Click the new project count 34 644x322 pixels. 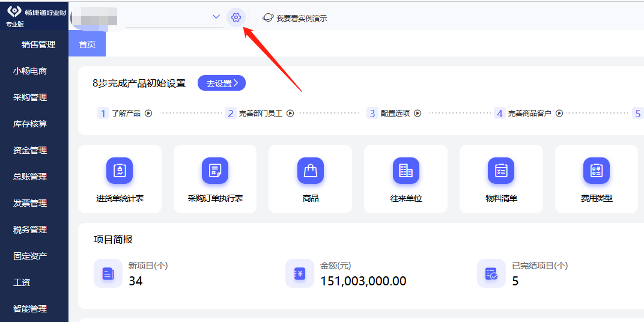click(136, 281)
